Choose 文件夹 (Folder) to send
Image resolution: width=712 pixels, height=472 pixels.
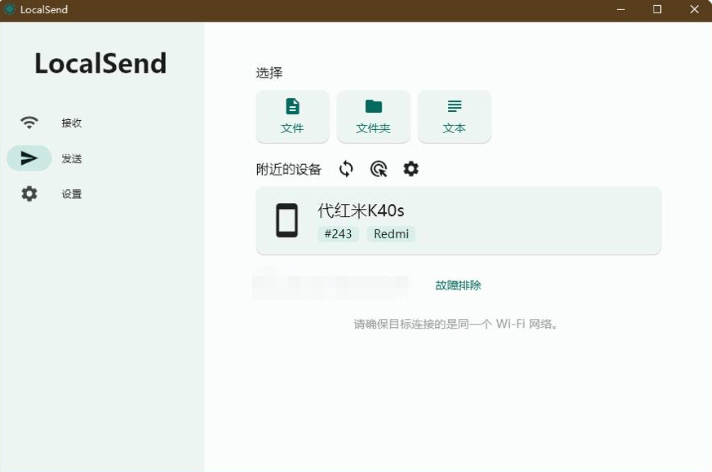(x=373, y=116)
